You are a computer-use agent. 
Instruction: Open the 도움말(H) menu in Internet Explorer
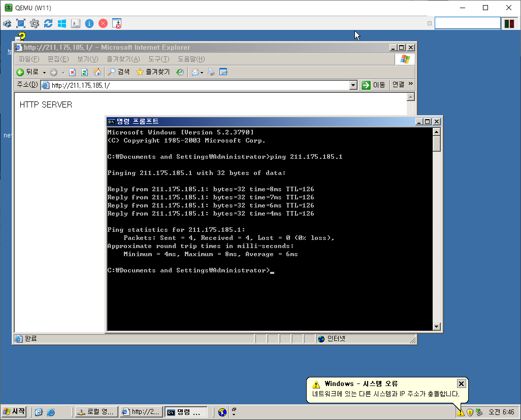click(x=191, y=59)
